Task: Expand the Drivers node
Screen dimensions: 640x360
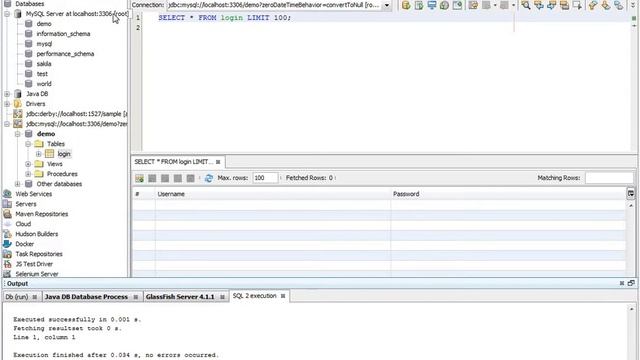Action: (x=7, y=104)
